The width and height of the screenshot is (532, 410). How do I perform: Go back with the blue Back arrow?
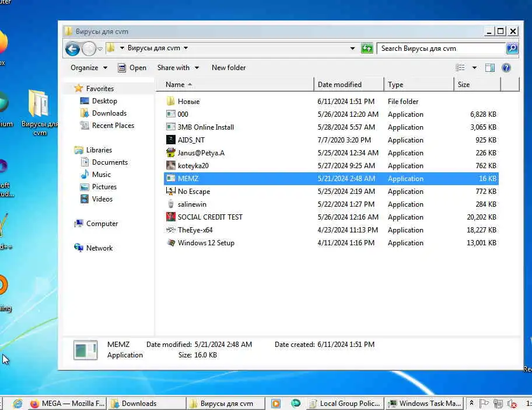[x=72, y=49]
